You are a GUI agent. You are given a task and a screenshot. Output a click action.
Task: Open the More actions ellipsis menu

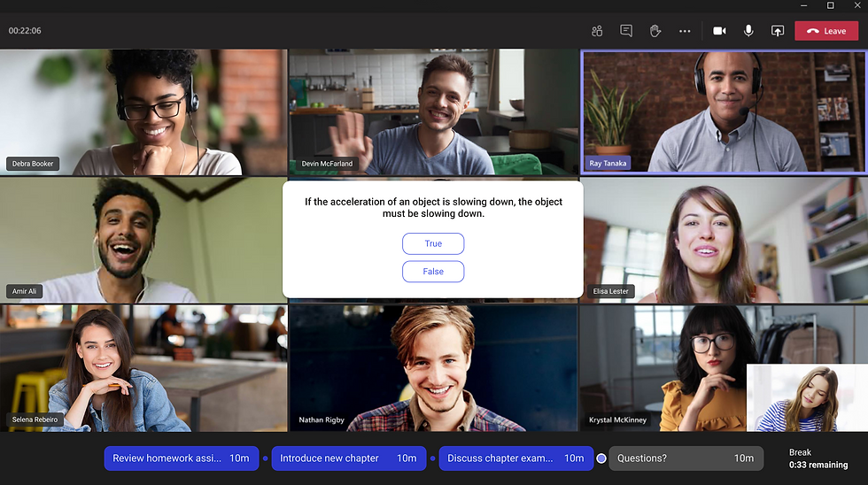coord(685,31)
